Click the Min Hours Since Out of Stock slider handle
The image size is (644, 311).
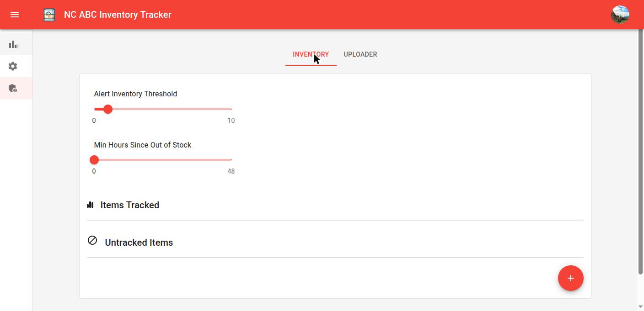(94, 160)
